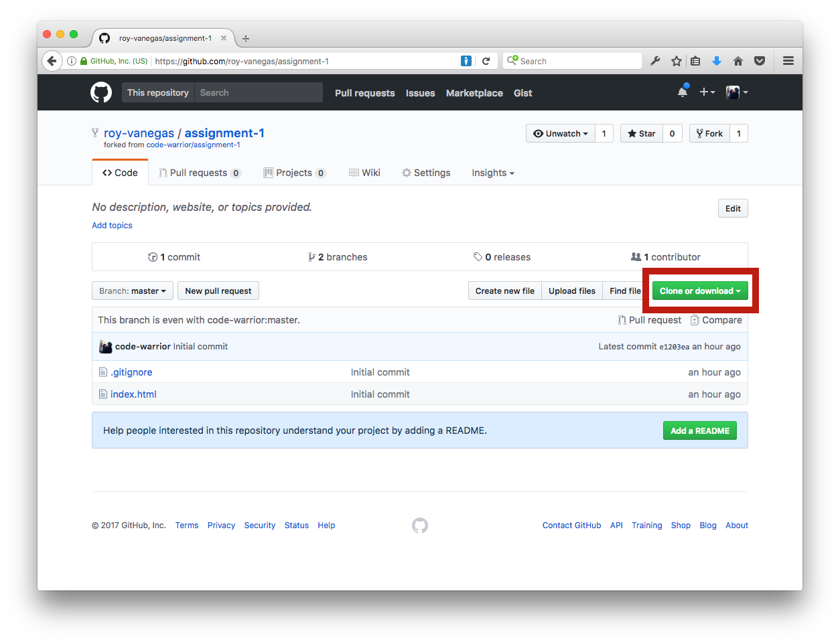The width and height of the screenshot is (840, 644).
Task: Show bookmarks list icon in toolbar
Action: [695, 61]
